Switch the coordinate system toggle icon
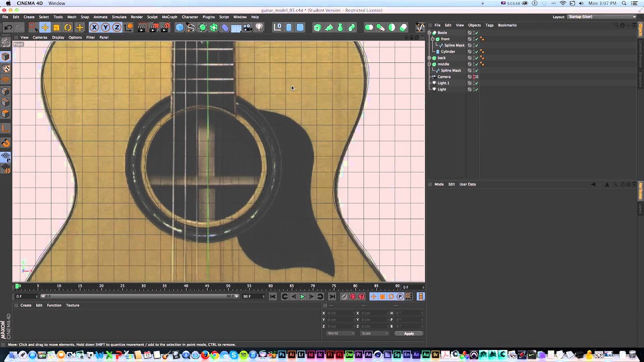 [129, 28]
